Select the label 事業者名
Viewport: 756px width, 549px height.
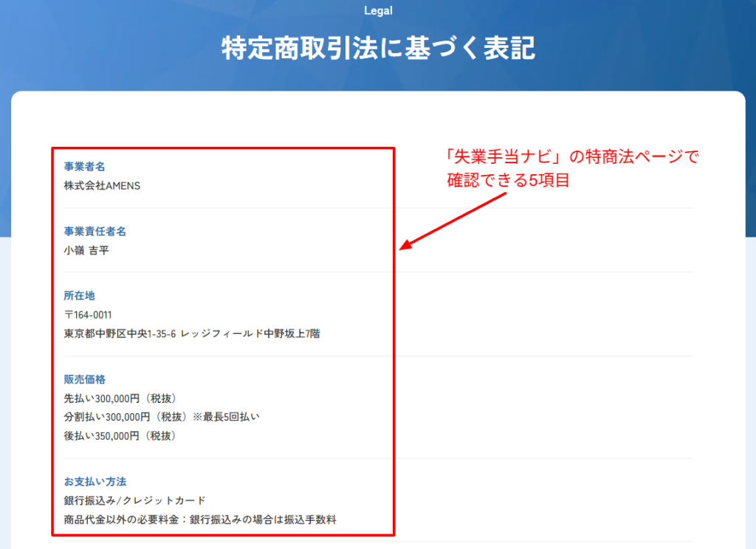click(84, 167)
